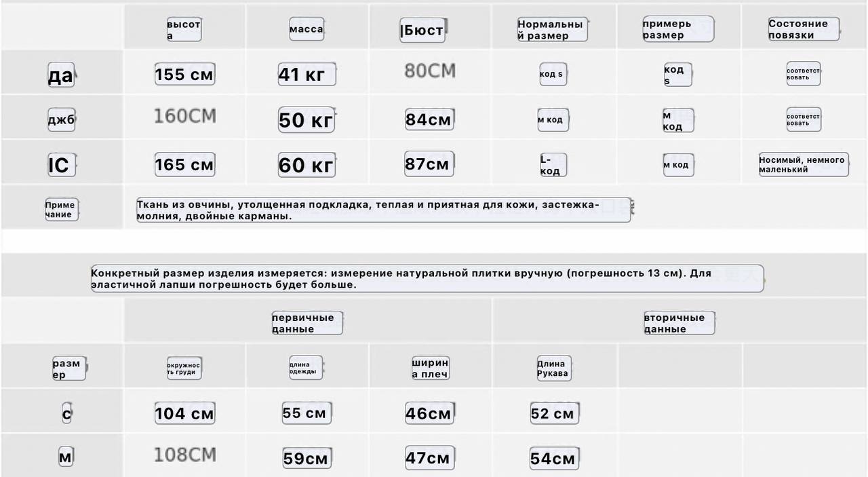Viewport: 868px width, 477px height.
Task: Click the вторичные данные header
Action: pyautogui.click(x=679, y=323)
